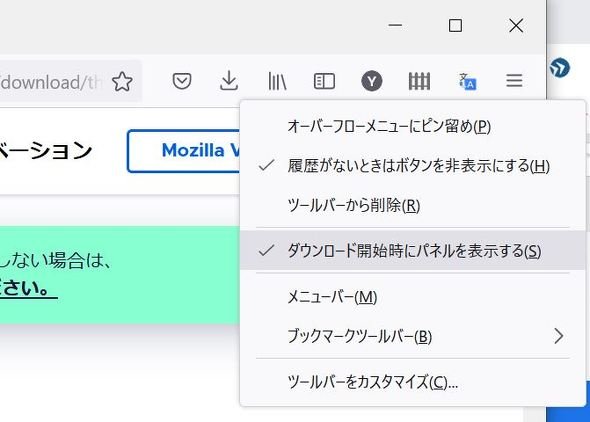The height and width of the screenshot is (422, 590).
Task: Click the blue round icon in the background window
Action: (560, 68)
